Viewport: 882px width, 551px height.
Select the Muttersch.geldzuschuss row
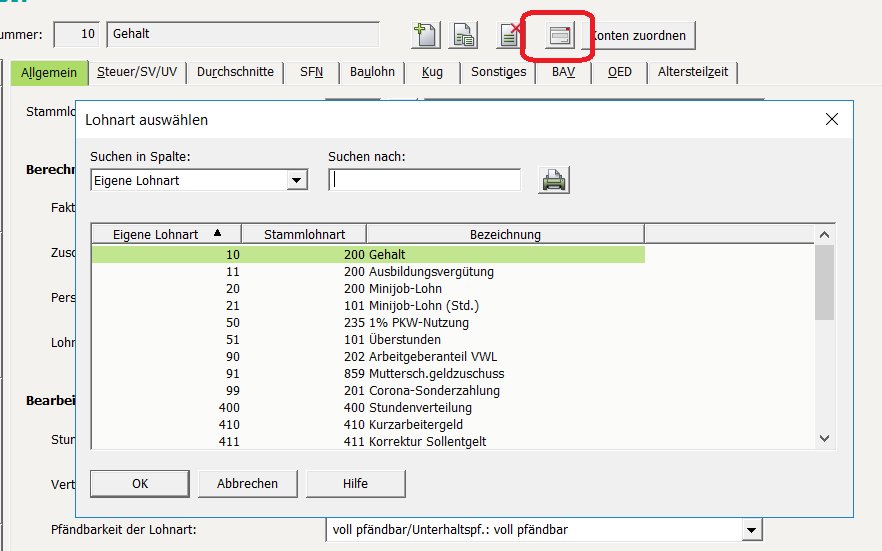pyautogui.click(x=368, y=373)
